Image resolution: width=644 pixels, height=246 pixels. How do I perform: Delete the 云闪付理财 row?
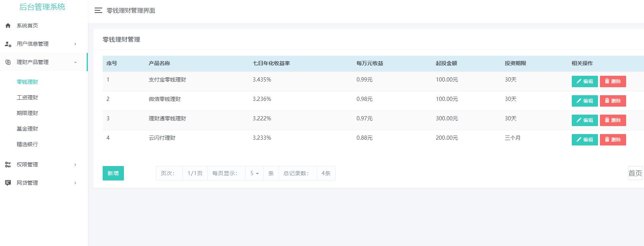[613, 140]
